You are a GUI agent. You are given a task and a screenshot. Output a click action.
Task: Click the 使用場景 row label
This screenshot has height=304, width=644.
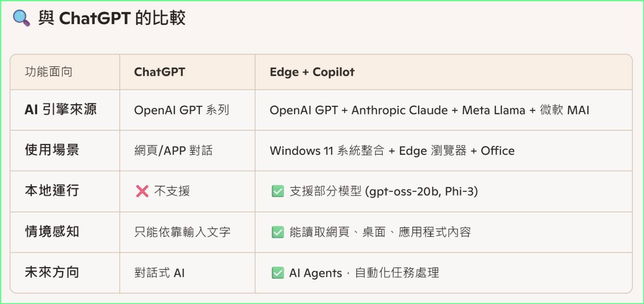pyautogui.click(x=52, y=150)
